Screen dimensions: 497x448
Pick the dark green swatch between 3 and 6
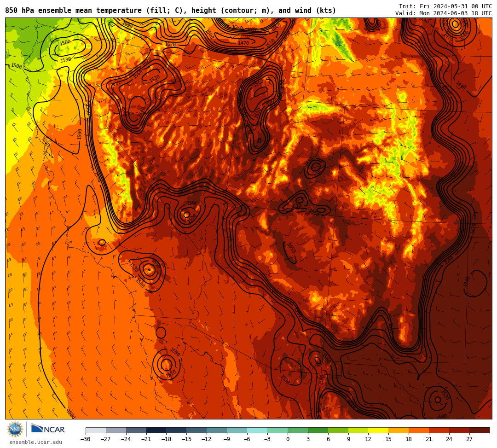point(318,430)
